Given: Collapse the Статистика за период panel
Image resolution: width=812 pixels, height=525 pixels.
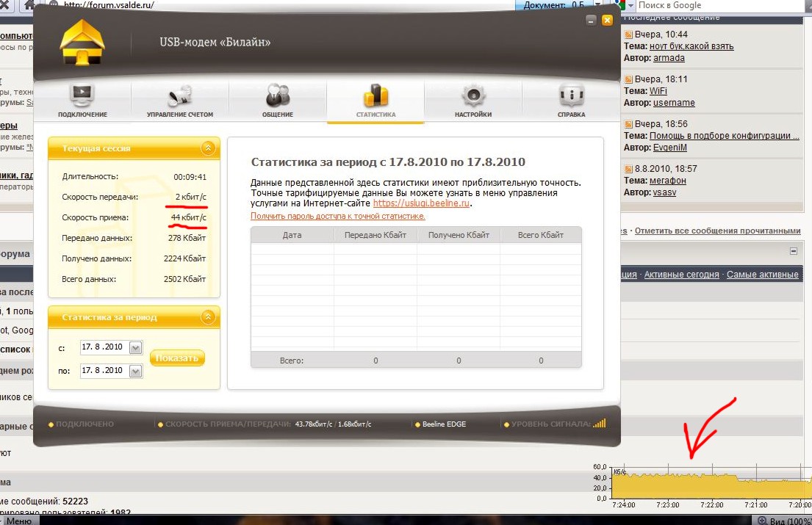Looking at the screenshot, I should click(x=207, y=317).
